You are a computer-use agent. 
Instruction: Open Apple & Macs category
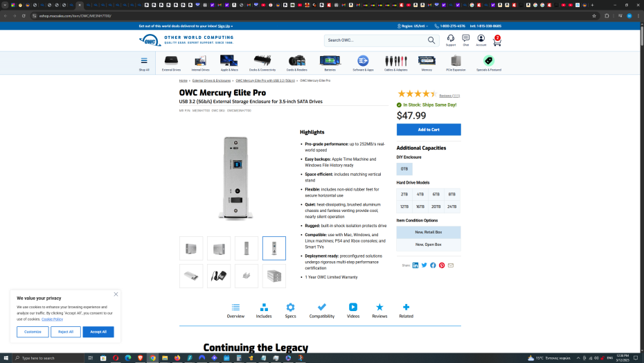point(229,63)
